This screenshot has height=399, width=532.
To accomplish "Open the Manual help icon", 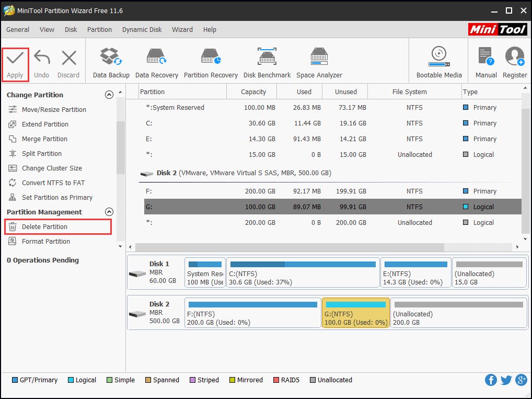I will 486,56.
